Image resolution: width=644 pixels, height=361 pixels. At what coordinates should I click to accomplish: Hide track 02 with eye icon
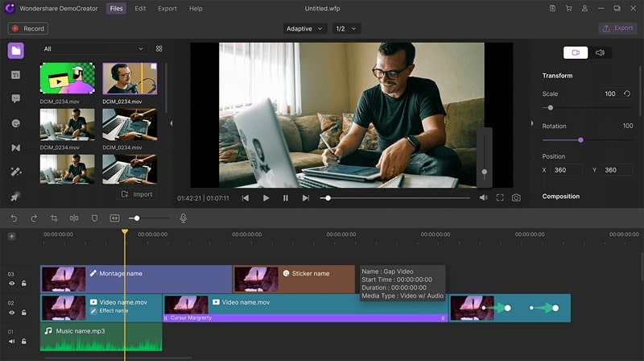tap(11, 313)
